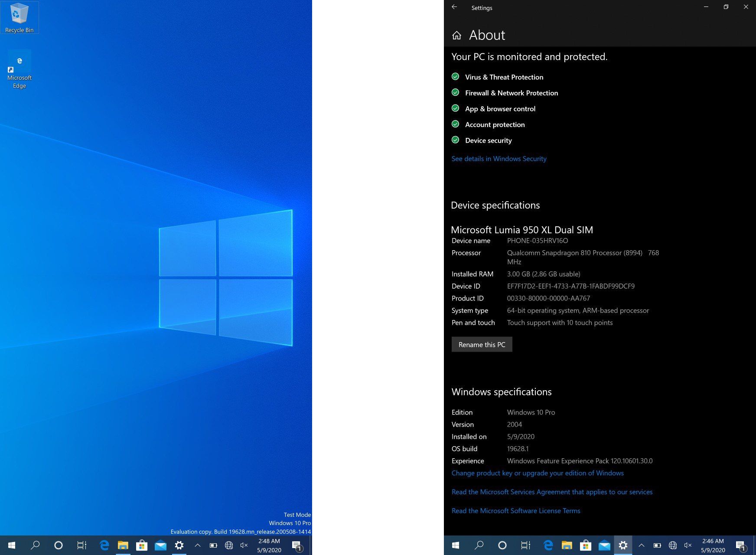Click Rename this PC button
The width and height of the screenshot is (756, 555).
(x=482, y=344)
